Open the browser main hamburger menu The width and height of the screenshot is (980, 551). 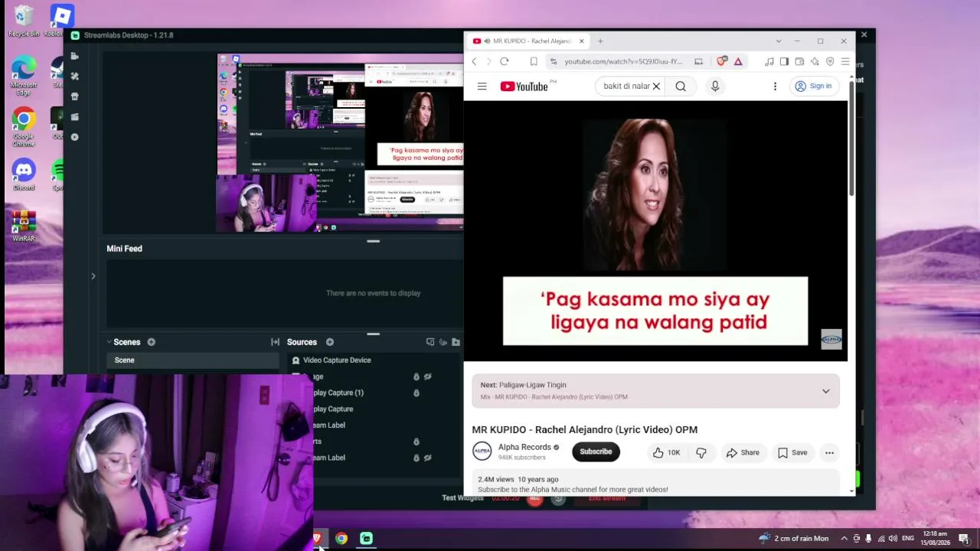(x=845, y=61)
